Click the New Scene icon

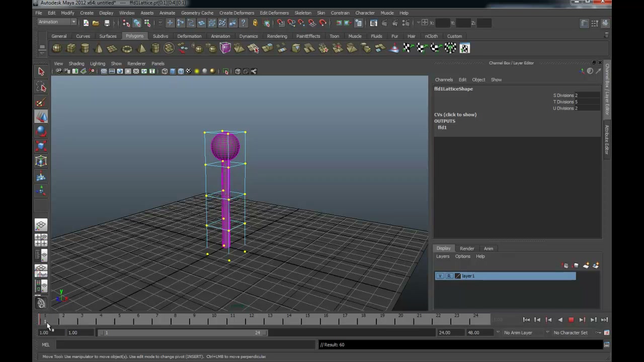click(86, 23)
